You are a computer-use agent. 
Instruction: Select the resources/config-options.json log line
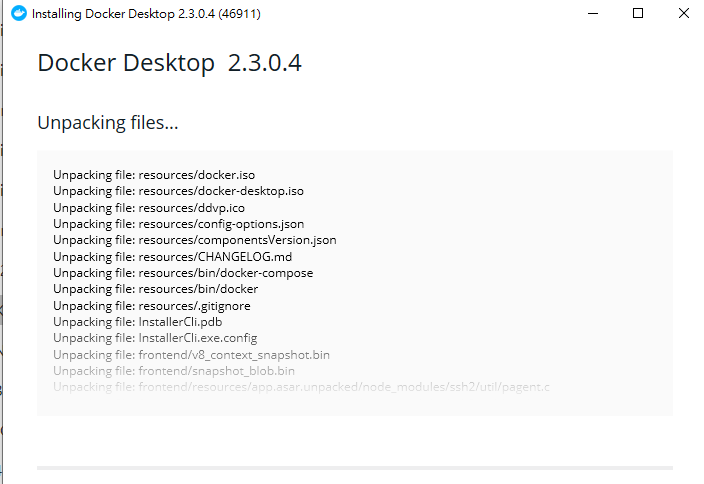(179, 224)
